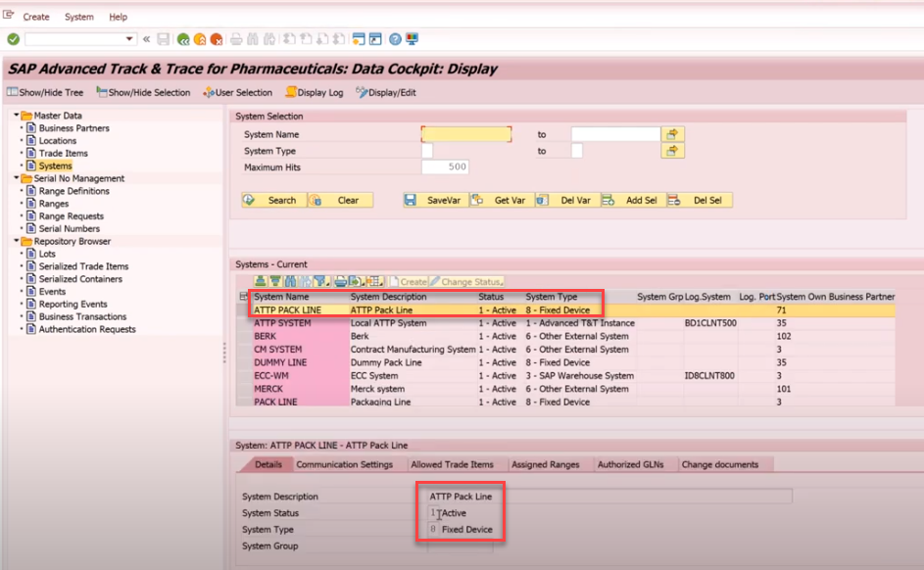Image resolution: width=924 pixels, height=570 pixels.
Task: Open the Display Log button
Action: pyautogui.click(x=315, y=92)
